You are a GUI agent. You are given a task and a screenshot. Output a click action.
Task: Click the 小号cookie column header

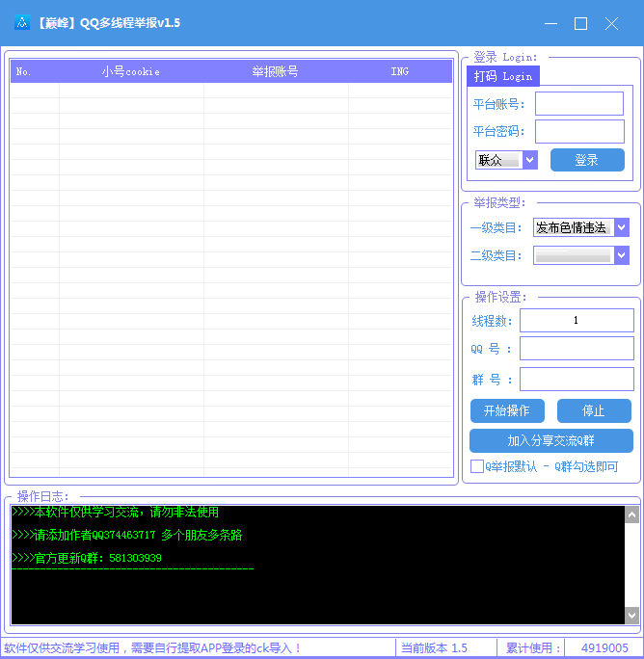[x=131, y=71]
